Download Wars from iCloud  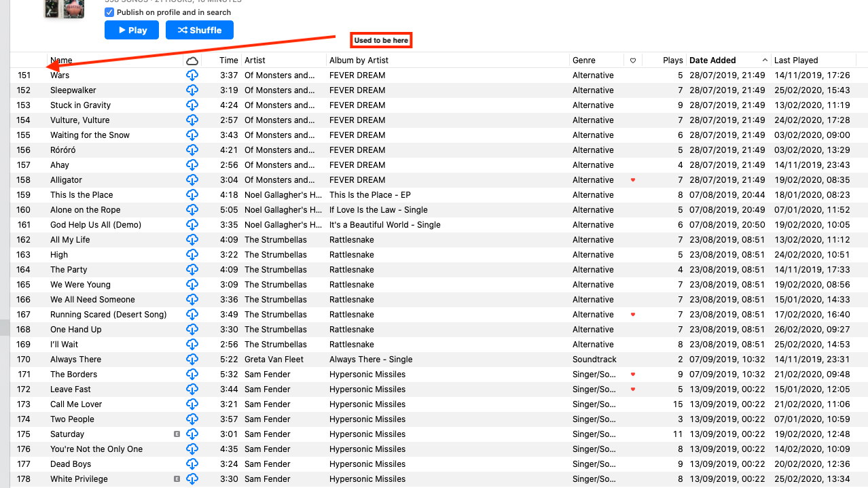pyautogui.click(x=192, y=75)
